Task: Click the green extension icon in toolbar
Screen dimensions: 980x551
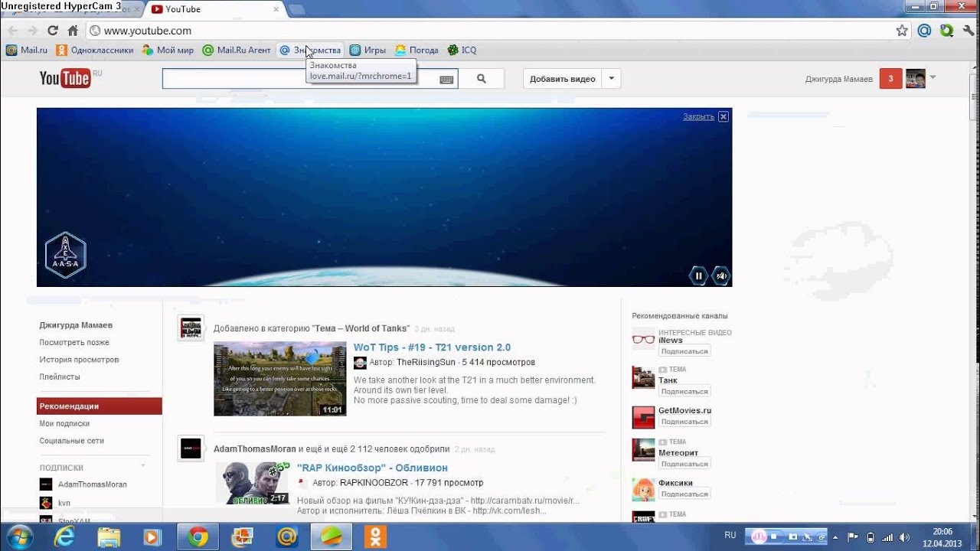Action: tap(947, 31)
